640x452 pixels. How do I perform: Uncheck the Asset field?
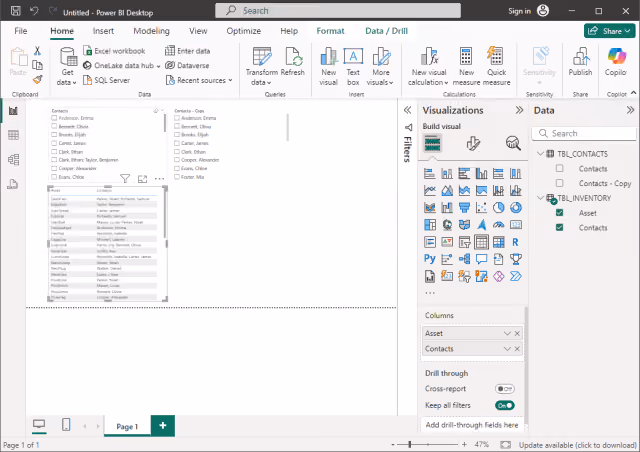[x=560, y=213]
